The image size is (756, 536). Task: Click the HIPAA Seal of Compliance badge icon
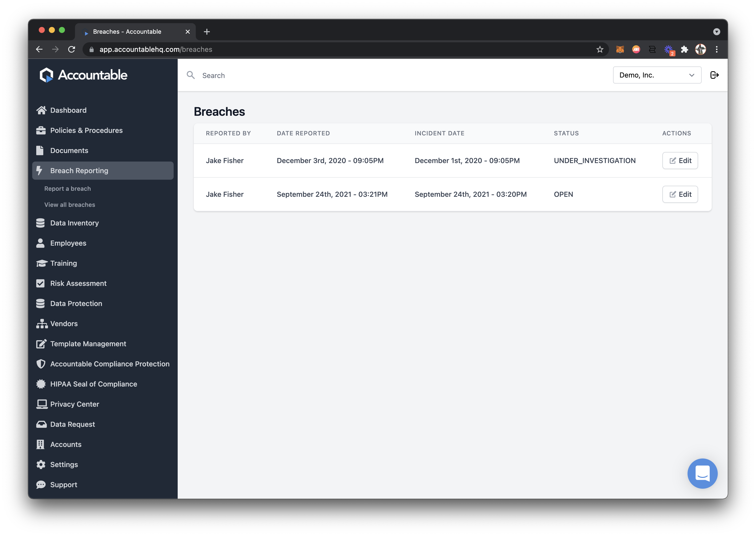coord(41,384)
